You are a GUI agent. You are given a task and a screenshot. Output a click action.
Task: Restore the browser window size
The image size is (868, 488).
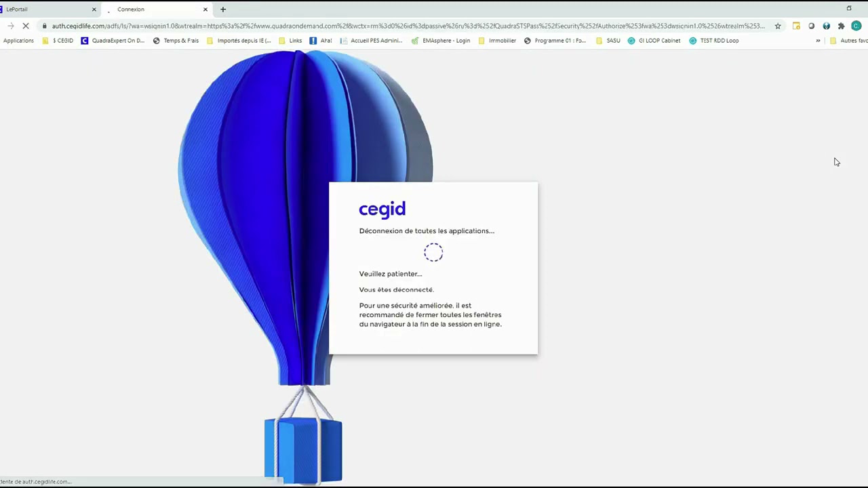(848, 8)
